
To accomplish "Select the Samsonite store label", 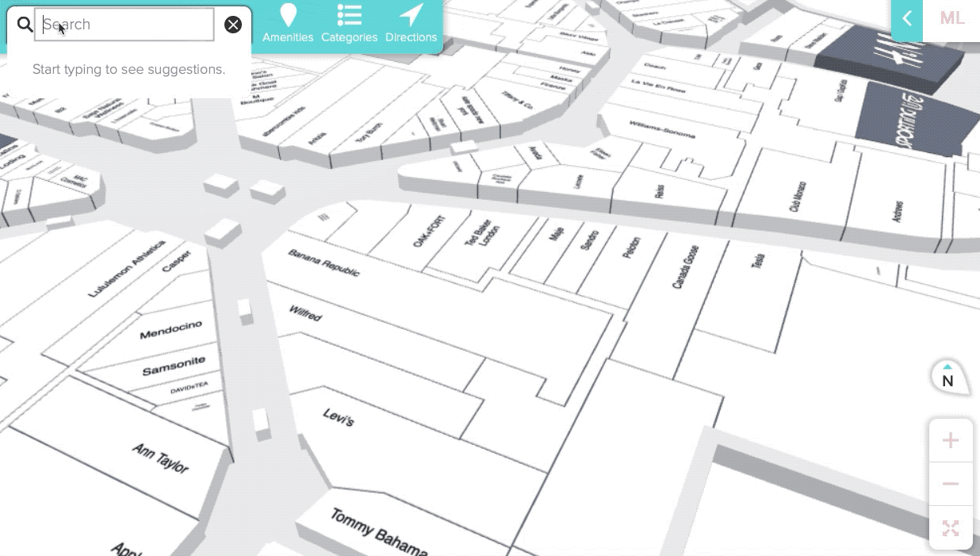I will (x=174, y=366).
